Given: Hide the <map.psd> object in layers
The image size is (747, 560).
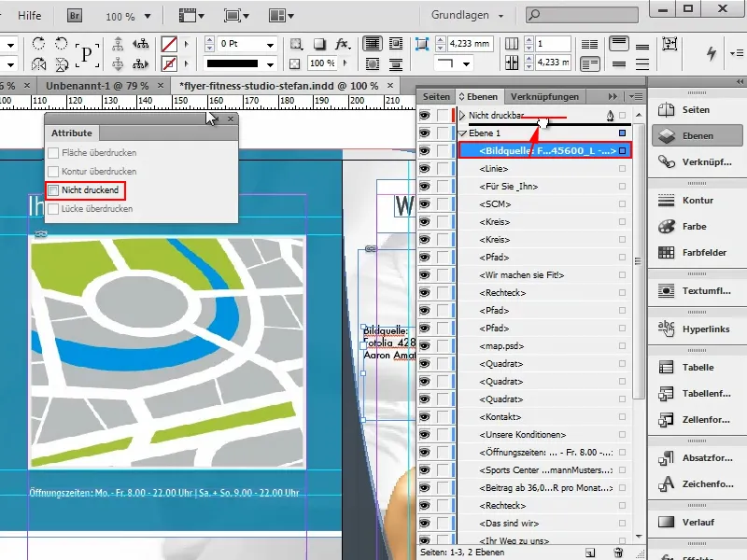Looking at the screenshot, I should [x=425, y=345].
